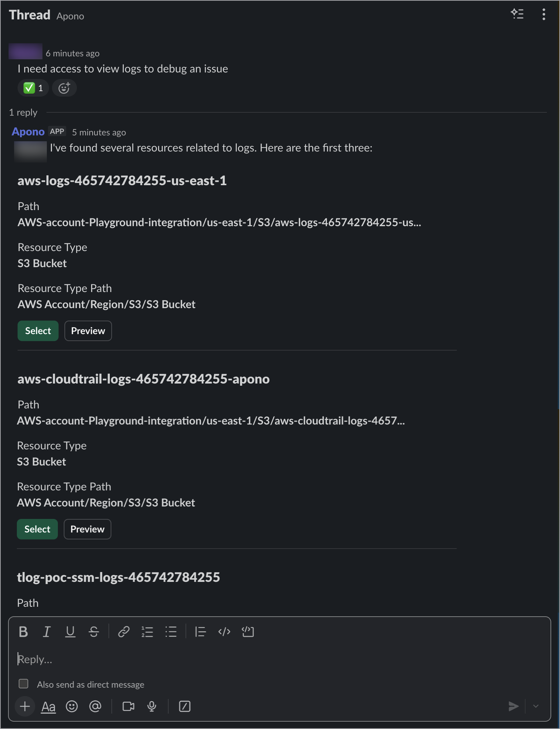Record an audio clip
Viewport: 560px width, 729px height.
pyautogui.click(x=152, y=706)
